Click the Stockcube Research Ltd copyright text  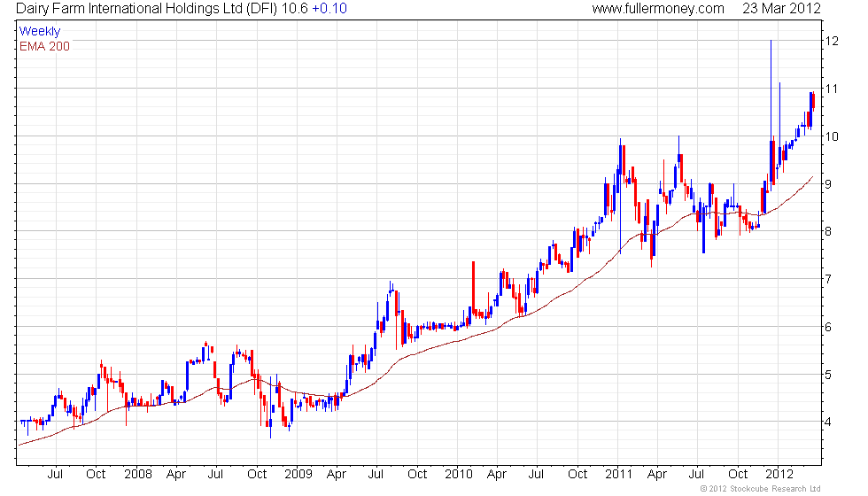(x=761, y=489)
